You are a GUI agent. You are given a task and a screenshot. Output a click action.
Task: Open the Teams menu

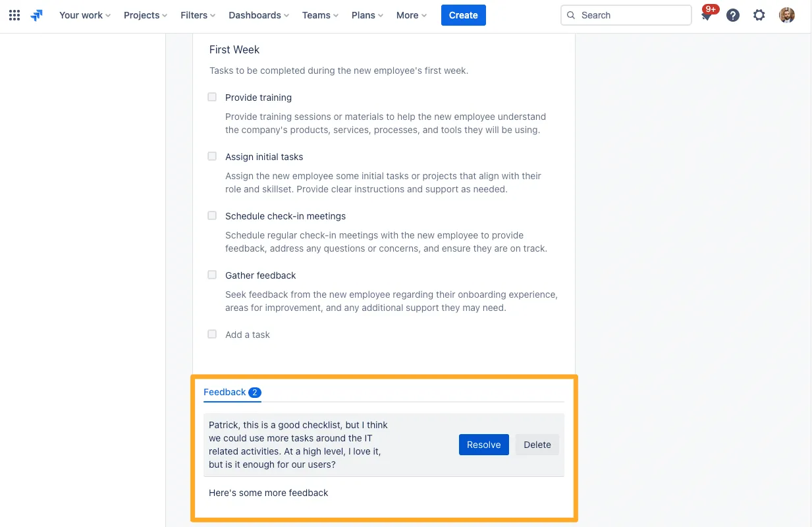point(320,15)
